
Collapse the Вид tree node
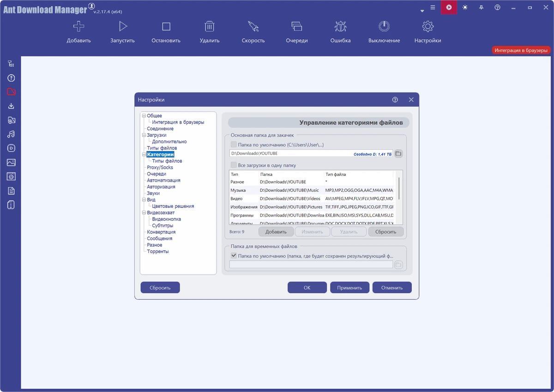tap(144, 200)
